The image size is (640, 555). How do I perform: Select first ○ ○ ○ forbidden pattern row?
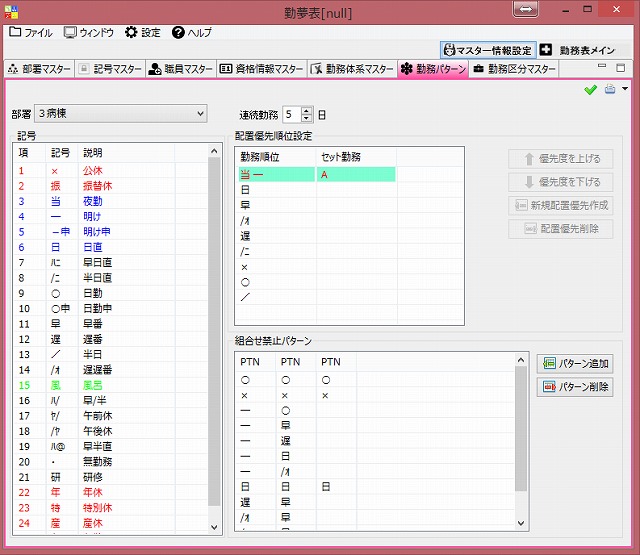(x=375, y=380)
